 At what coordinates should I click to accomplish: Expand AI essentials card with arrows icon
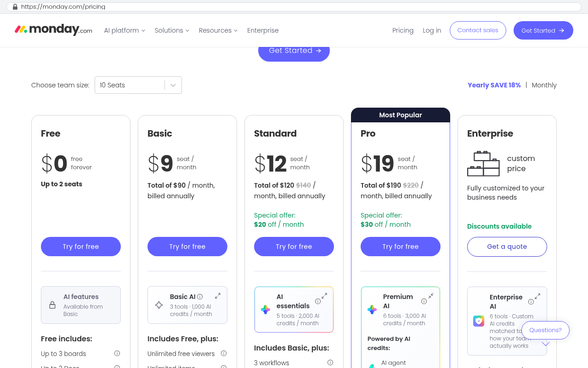click(x=324, y=296)
